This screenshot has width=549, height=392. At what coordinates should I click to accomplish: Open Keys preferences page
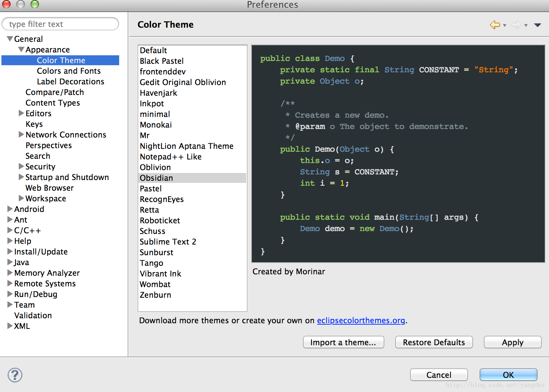(34, 124)
